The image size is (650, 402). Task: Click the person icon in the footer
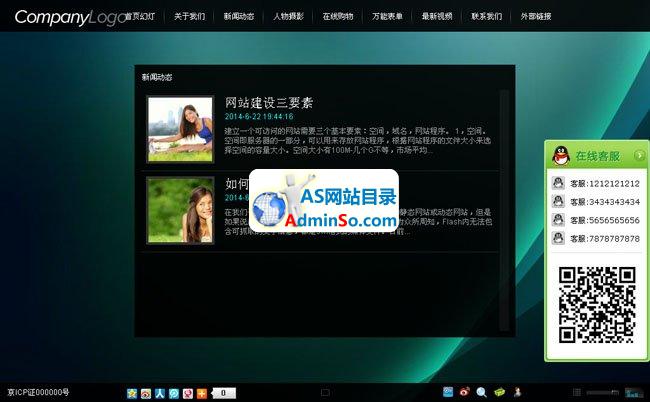click(517, 392)
